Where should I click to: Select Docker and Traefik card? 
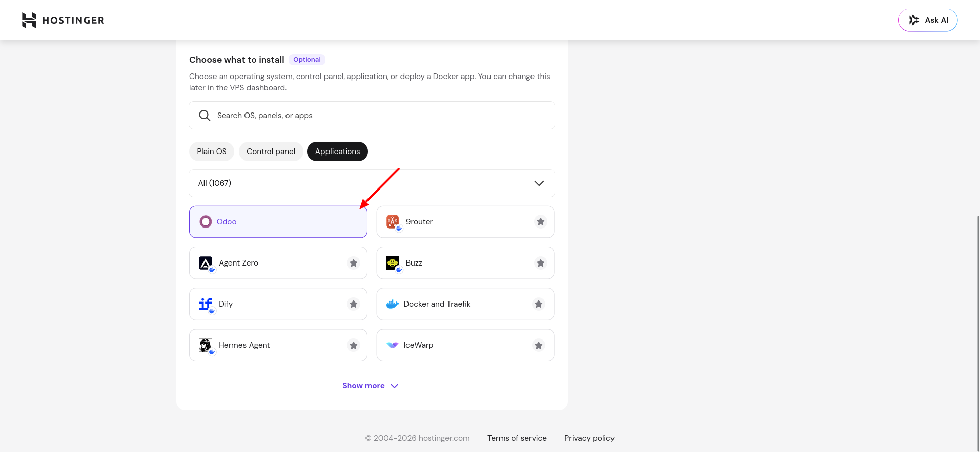(465, 304)
